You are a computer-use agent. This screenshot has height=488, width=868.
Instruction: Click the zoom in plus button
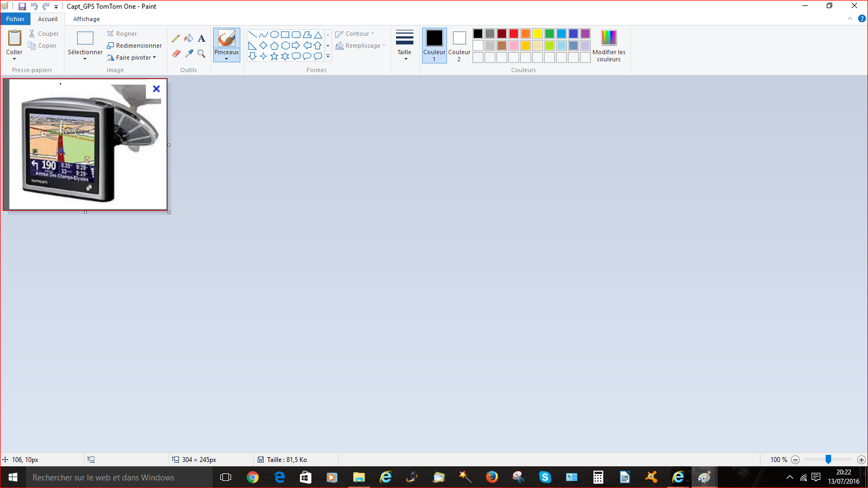click(x=861, y=460)
